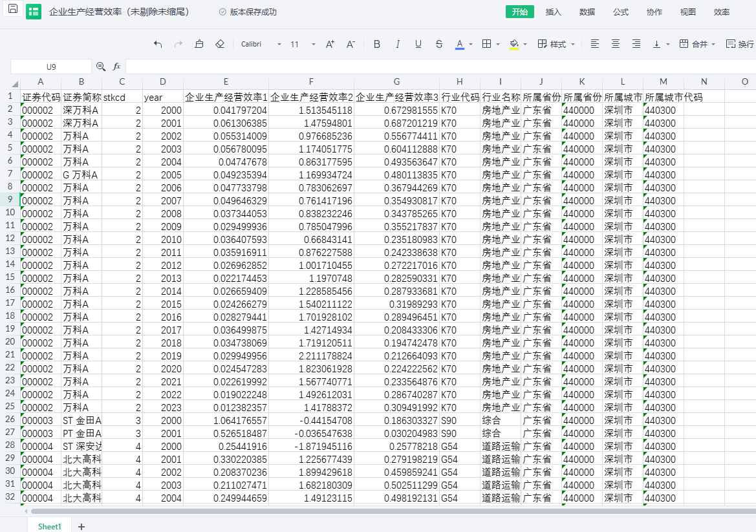Screen dimensions: 756x532
Task: Open the 视图 tab
Action: pyautogui.click(x=688, y=12)
